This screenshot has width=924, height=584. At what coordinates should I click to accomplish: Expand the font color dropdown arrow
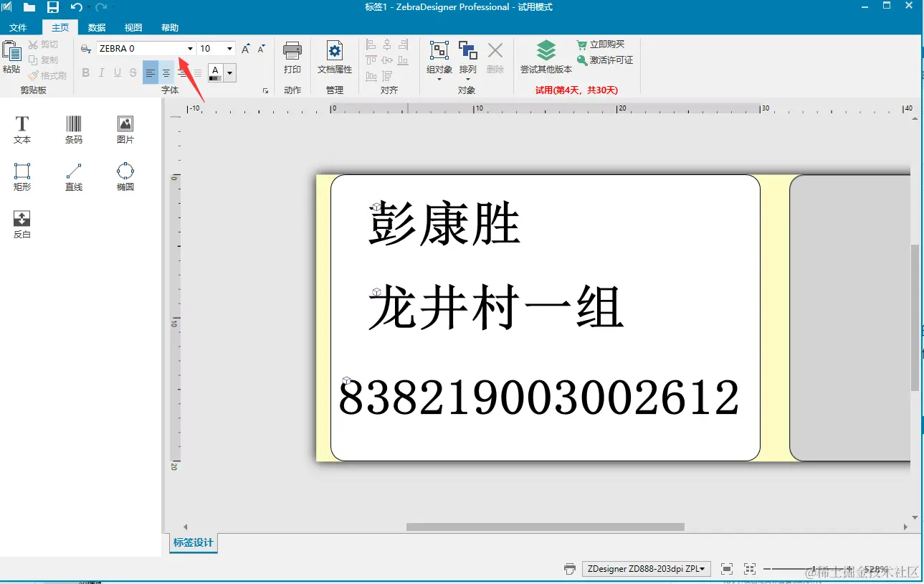tap(229, 72)
